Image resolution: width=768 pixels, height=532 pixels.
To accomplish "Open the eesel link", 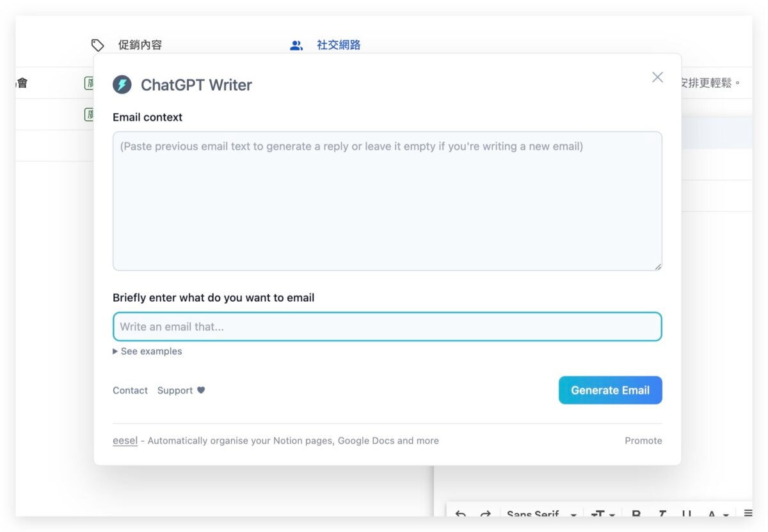I will point(125,441).
